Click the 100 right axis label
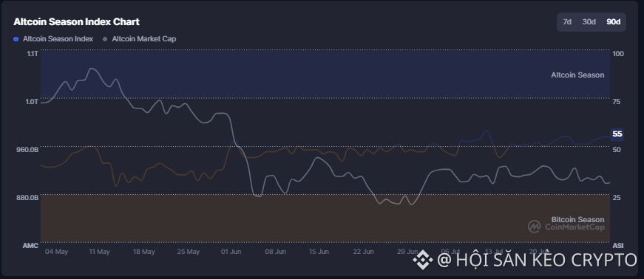 coord(617,54)
